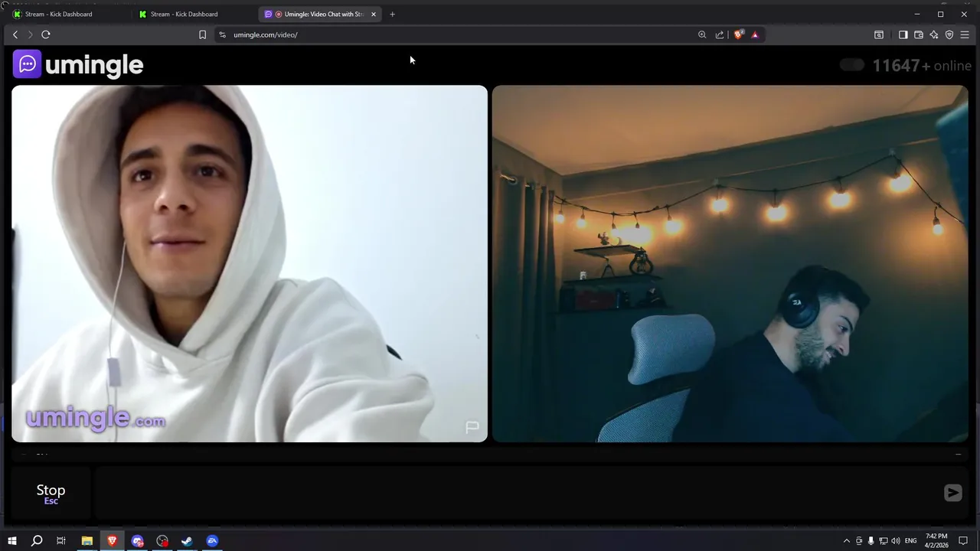
Task: Click the Brave browser taskbar icon
Action: 113,541
